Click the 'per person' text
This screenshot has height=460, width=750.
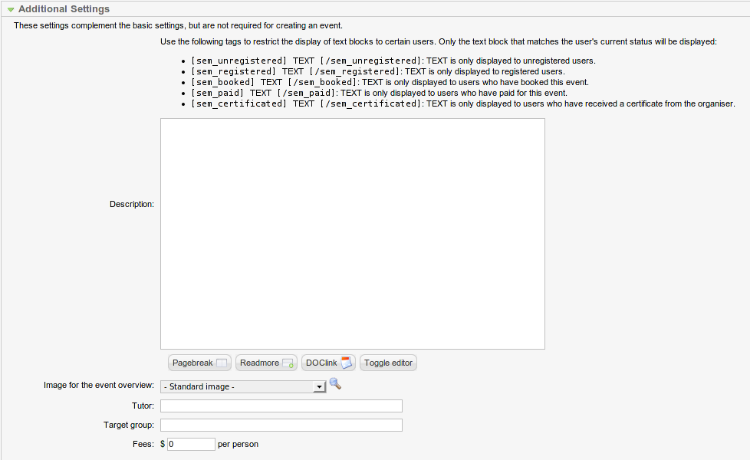point(238,444)
